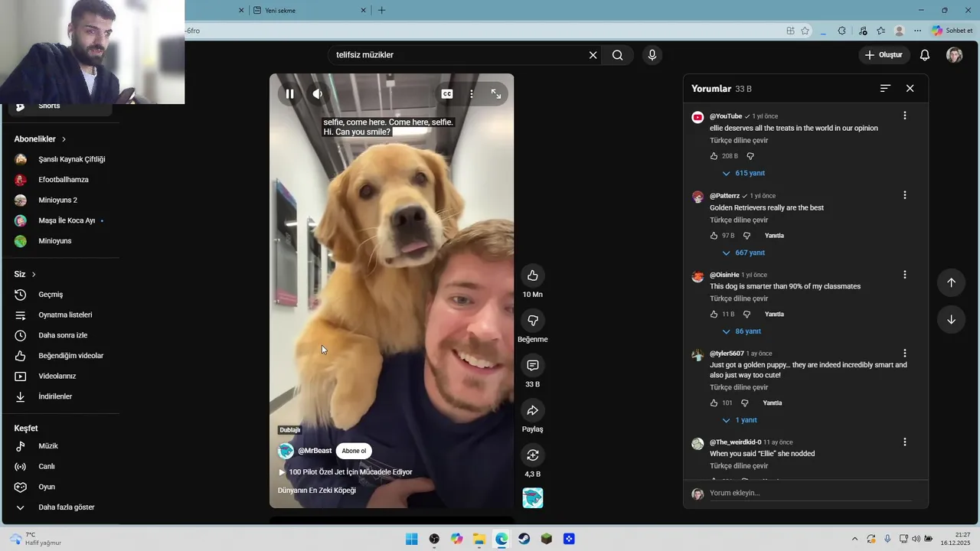Enter fullscreen on the Shorts player
Image resolution: width=980 pixels, height=551 pixels.
pos(496,94)
